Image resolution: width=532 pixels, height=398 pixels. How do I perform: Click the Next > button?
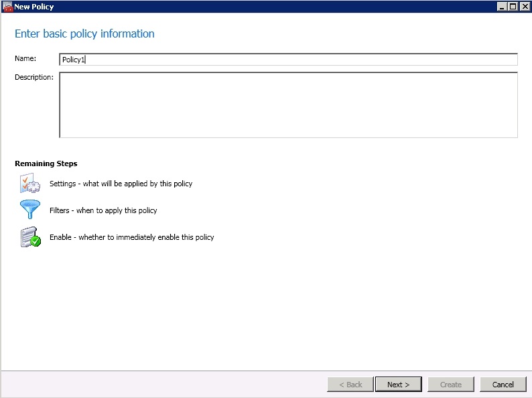[398, 385]
